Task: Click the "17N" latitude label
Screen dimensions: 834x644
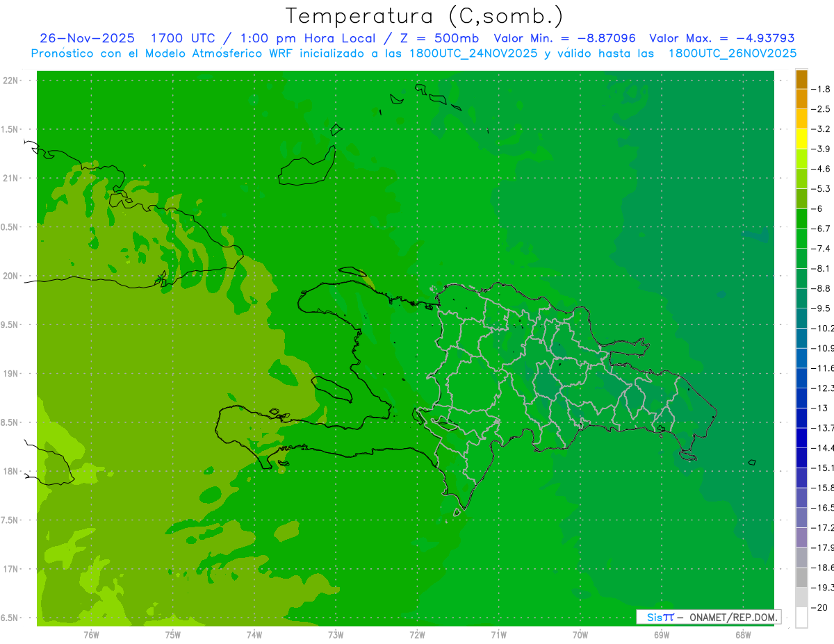Action: pos(10,570)
